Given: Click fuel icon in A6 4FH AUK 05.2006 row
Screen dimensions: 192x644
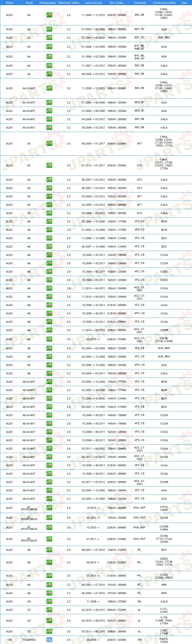Looking at the screenshot, I should click(49, 365).
